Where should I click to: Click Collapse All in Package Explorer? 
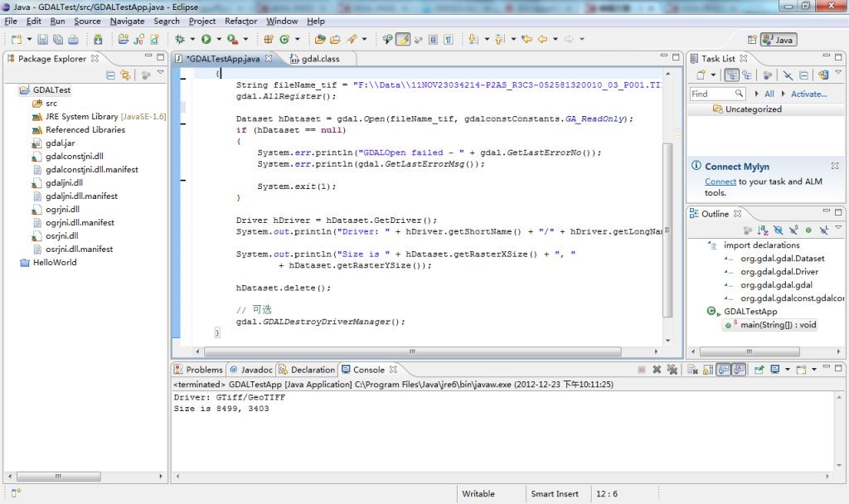[110, 75]
